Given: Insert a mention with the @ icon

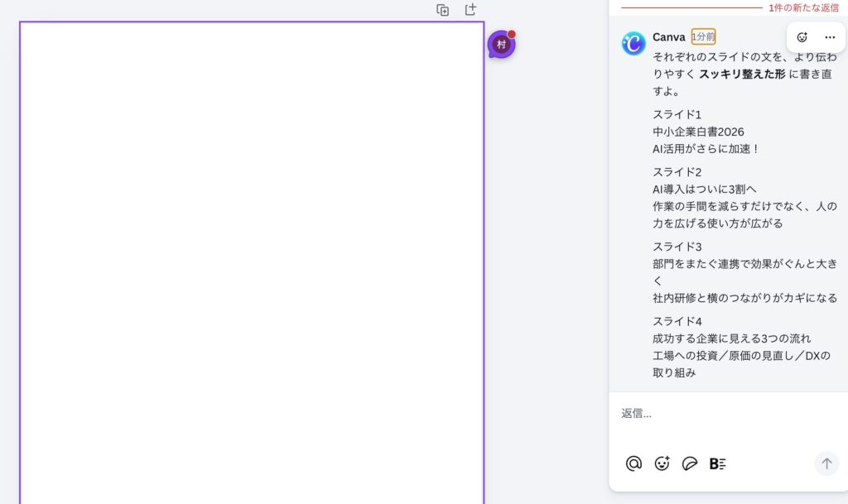Looking at the screenshot, I should tap(634, 463).
